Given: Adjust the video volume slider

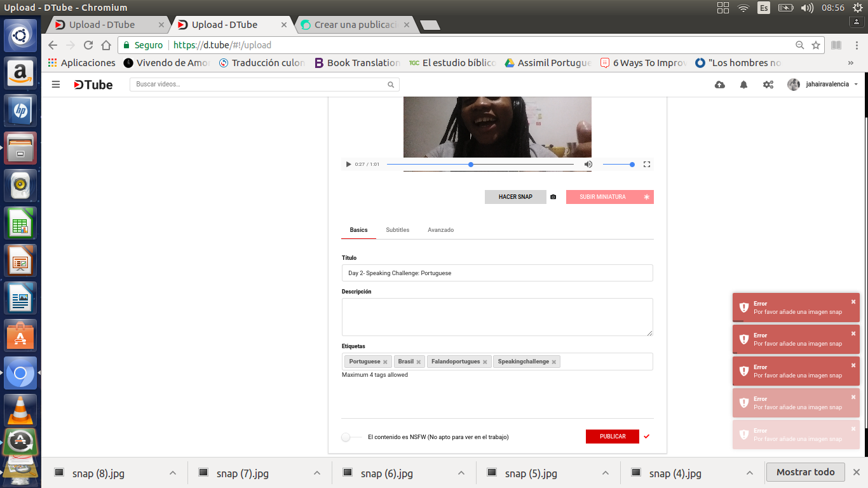Looking at the screenshot, I should (618, 165).
